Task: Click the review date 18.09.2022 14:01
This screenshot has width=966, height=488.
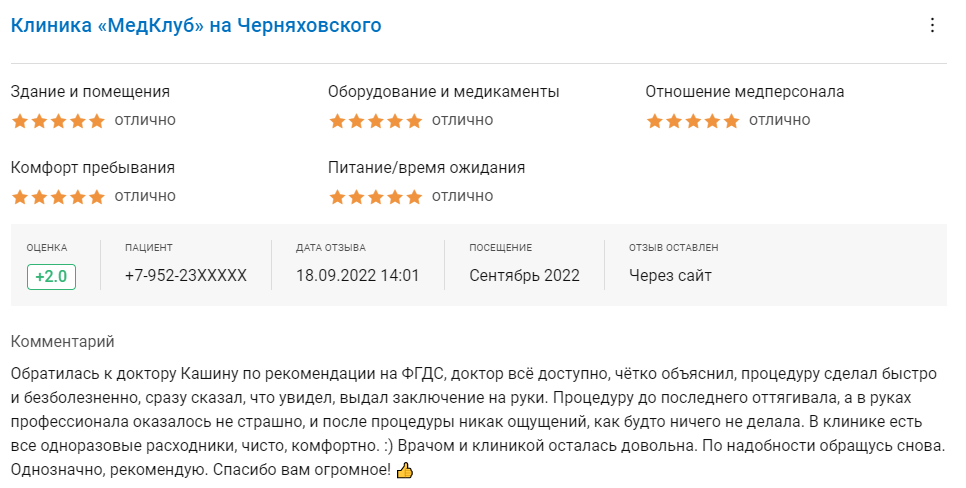Action: click(357, 275)
